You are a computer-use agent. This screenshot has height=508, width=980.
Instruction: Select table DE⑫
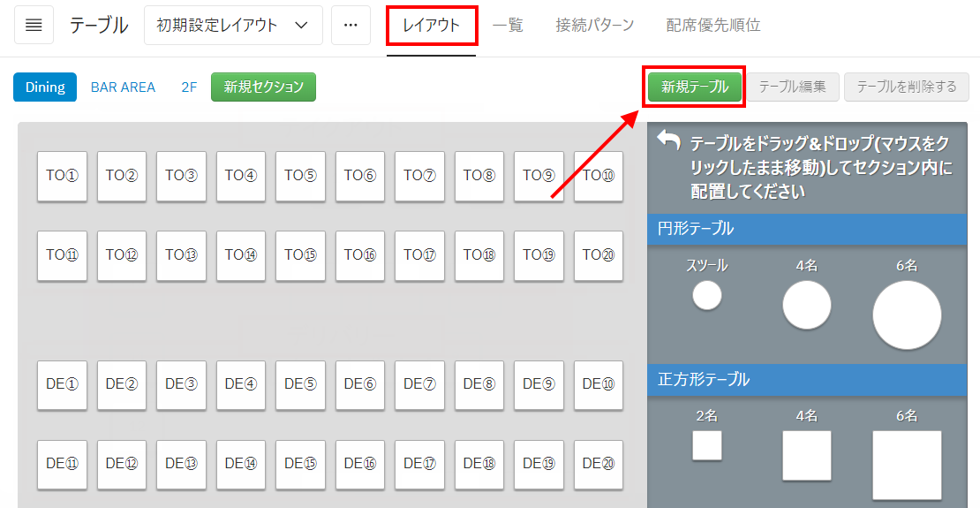coord(122,465)
